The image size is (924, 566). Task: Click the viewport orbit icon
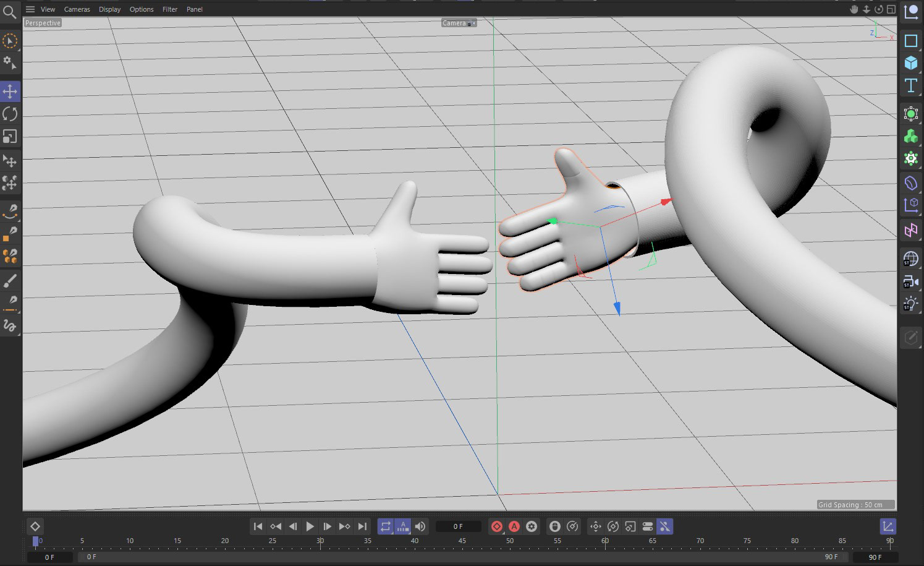pyautogui.click(x=879, y=9)
